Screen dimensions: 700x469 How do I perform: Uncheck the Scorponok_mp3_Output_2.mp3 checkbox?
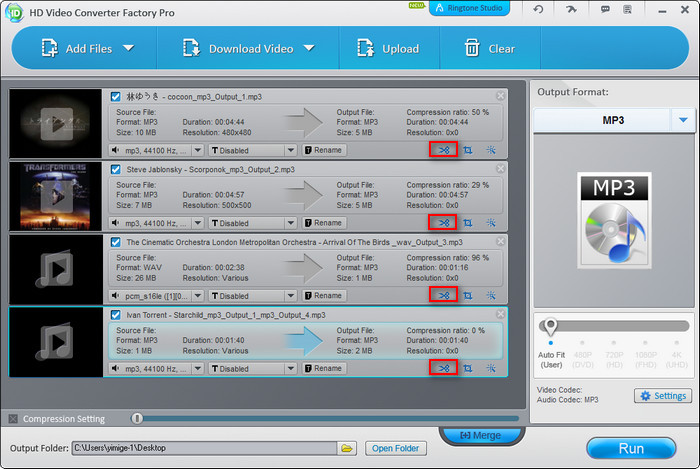pos(116,169)
